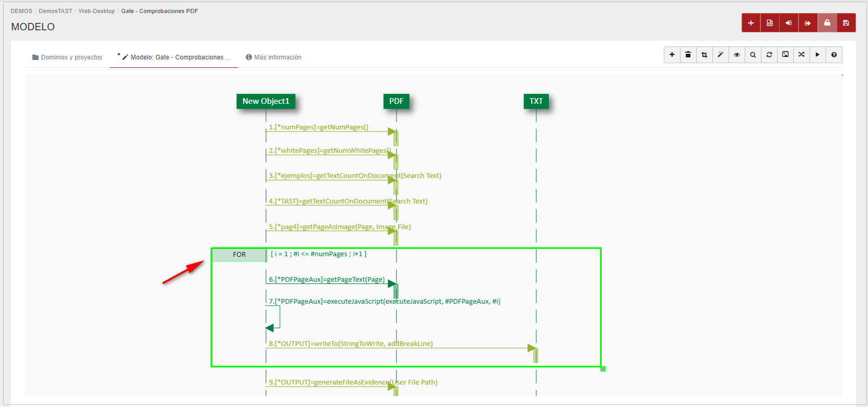
Task: Click the magic wand tool
Action: (721, 55)
